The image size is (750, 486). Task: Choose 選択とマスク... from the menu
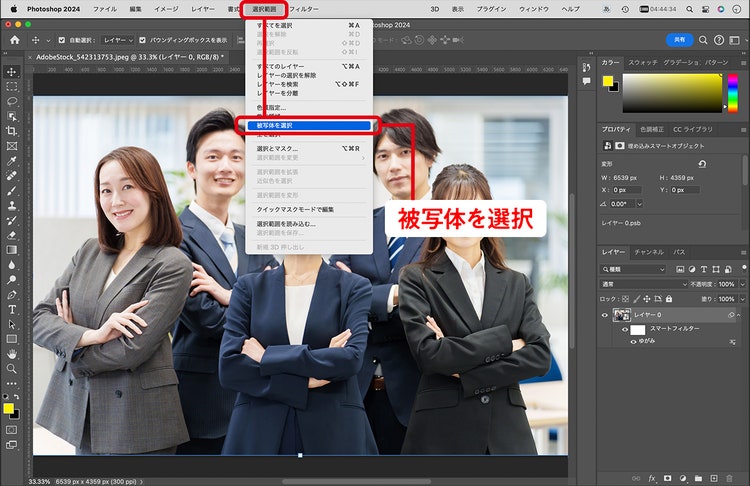pos(309,148)
